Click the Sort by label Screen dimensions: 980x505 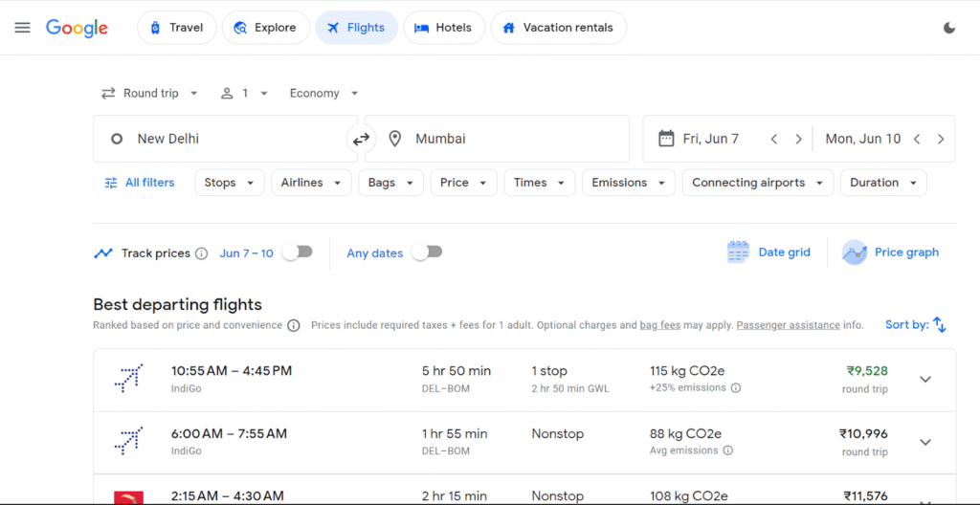(x=907, y=325)
